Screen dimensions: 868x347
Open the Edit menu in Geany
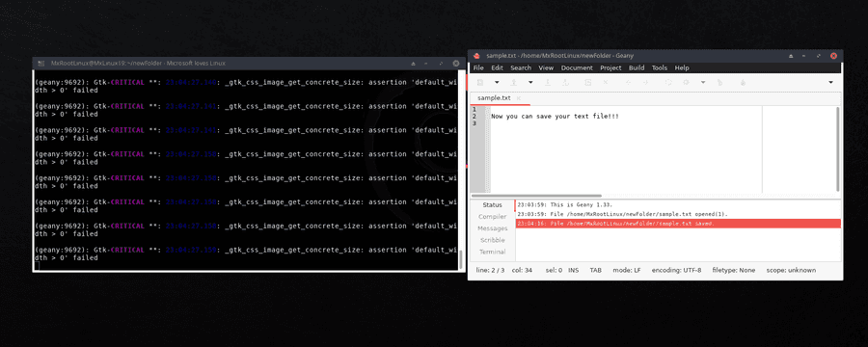pyautogui.click(x=497, y=67)
